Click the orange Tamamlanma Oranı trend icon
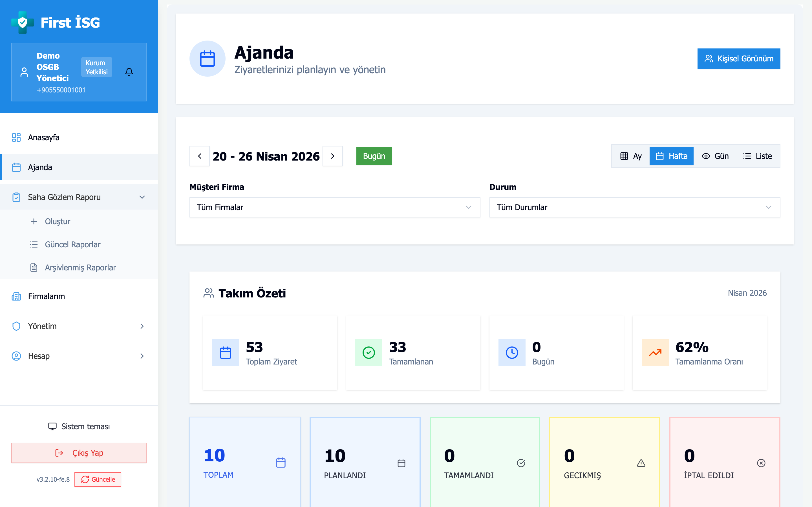 pyautogui.click(x=655, y=352)
